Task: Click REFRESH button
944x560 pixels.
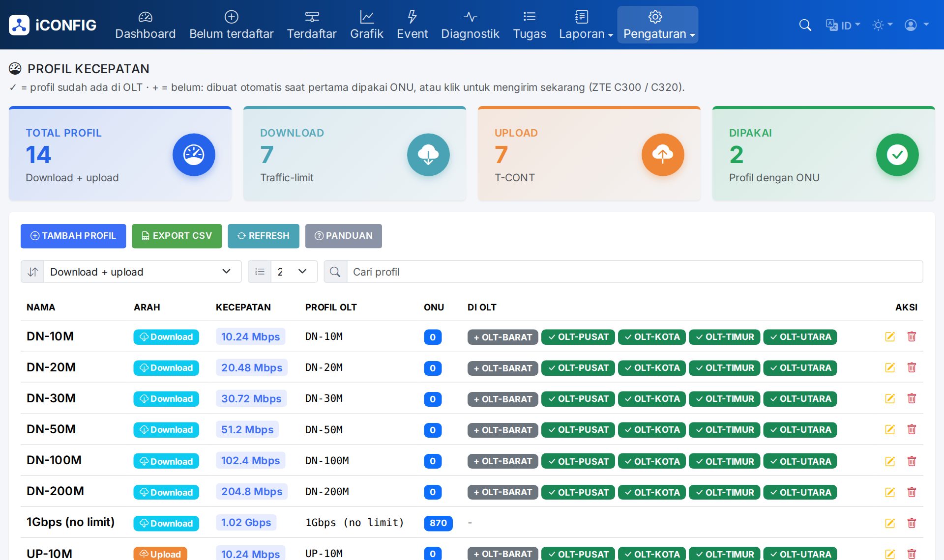Action: pyautogui.click(x=263, y=236)
